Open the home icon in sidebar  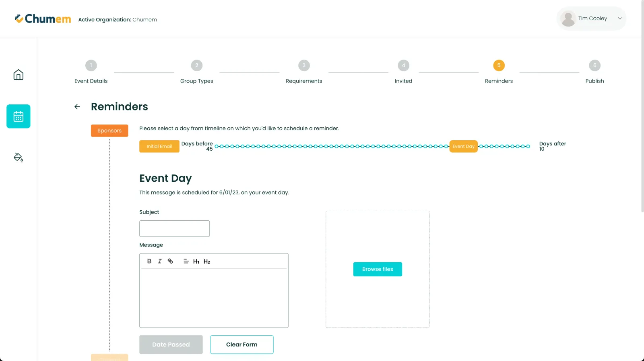point(19,75)
